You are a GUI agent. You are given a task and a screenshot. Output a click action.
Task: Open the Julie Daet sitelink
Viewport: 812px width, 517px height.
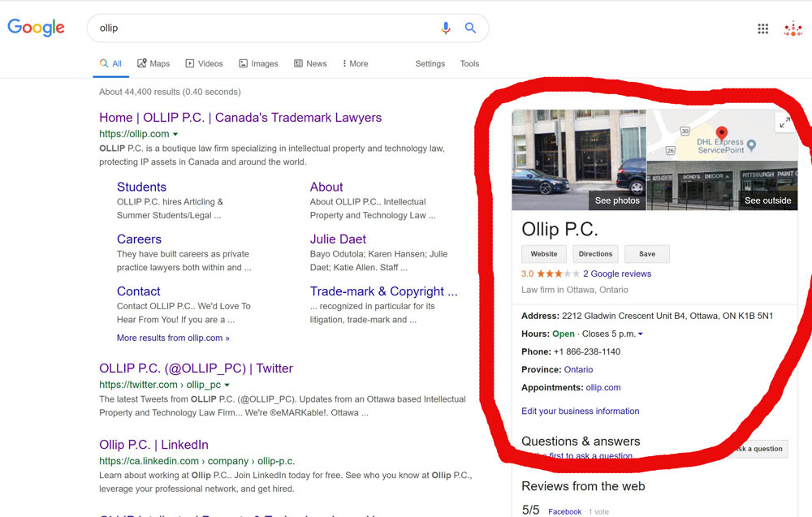338,239
